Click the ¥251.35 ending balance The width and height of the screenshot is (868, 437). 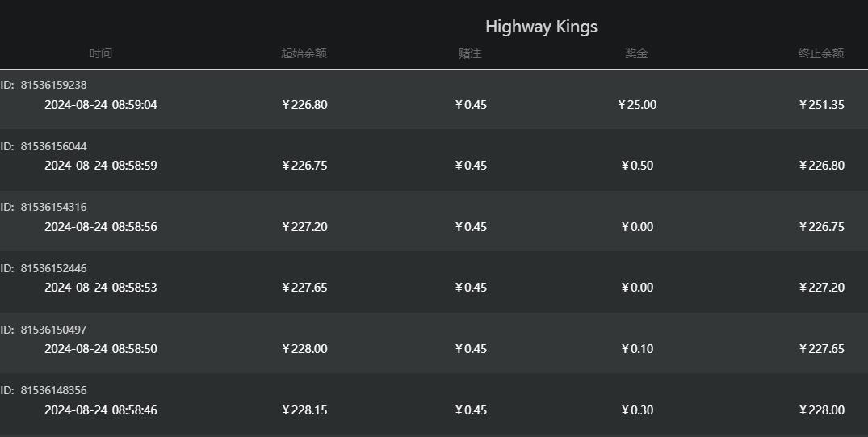(x=821, y=105)
